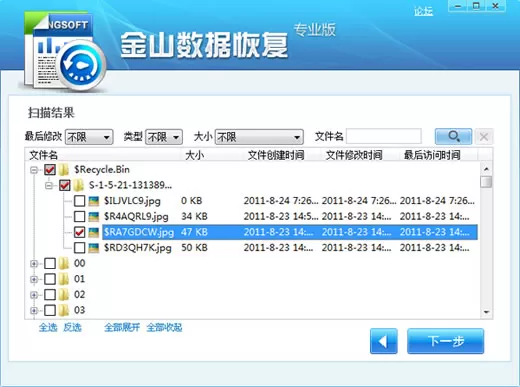Click the image icon of $RD3QH7K.jpg
Image resolution: width=520 pixels, height=387 pixels.
(x=94, y=248)
